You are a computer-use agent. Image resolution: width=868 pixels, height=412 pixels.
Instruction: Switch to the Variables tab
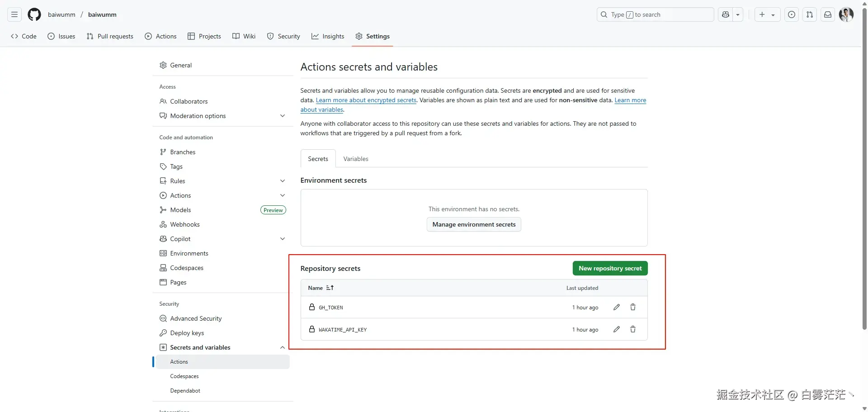click(356, 159)
